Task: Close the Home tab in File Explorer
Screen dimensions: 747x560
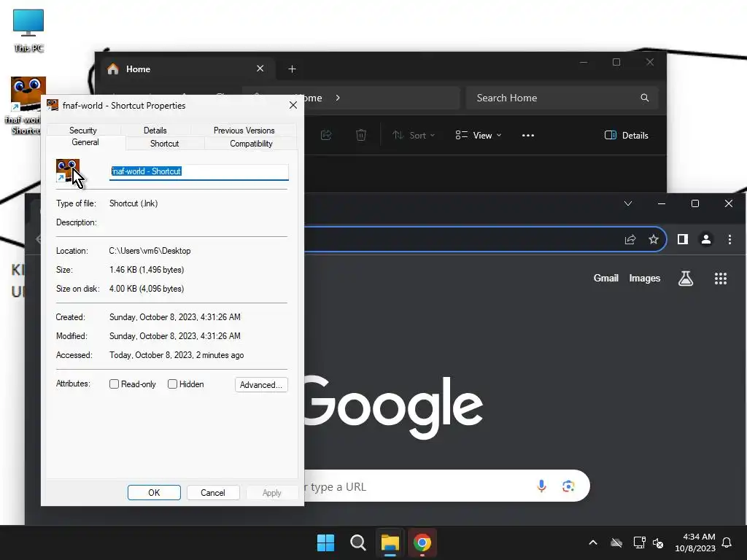Action: 260,69
